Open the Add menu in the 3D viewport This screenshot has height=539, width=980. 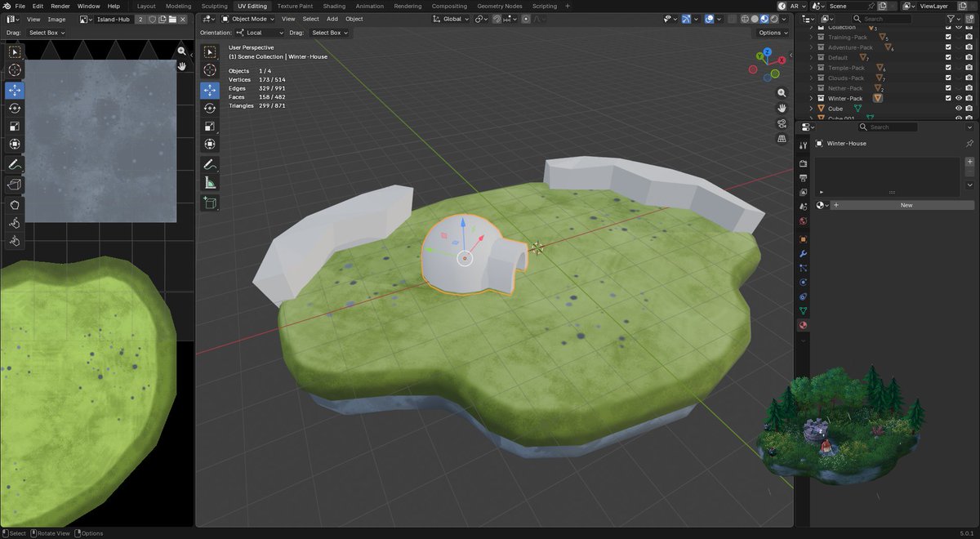332,19
